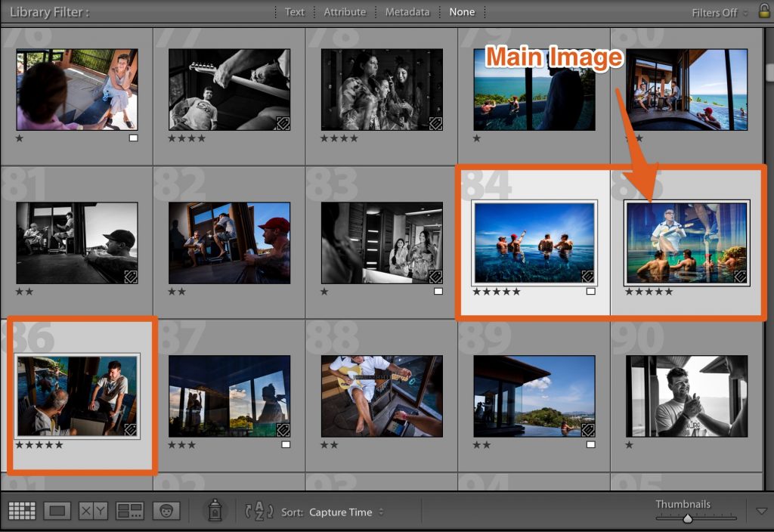Screen dimensions: 774x532
Task: Select seated guitarist thumbnail 88
Action: point(382,396)
